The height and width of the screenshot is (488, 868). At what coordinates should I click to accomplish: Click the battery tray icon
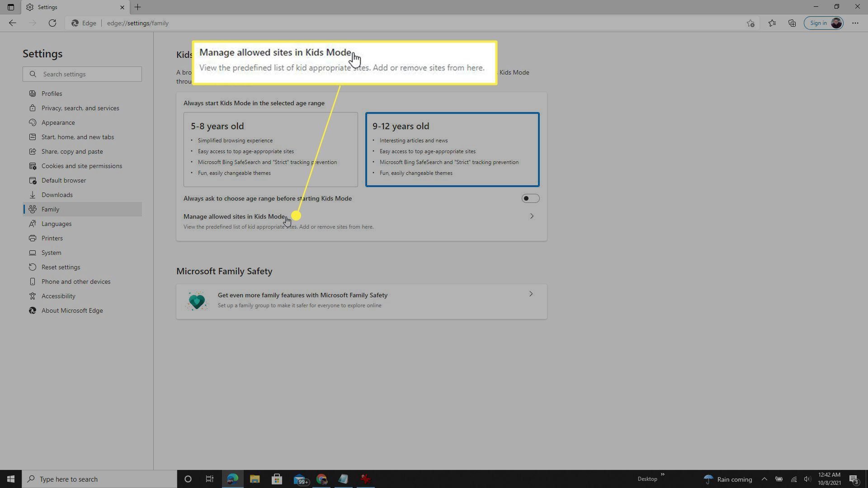(779, 479)
